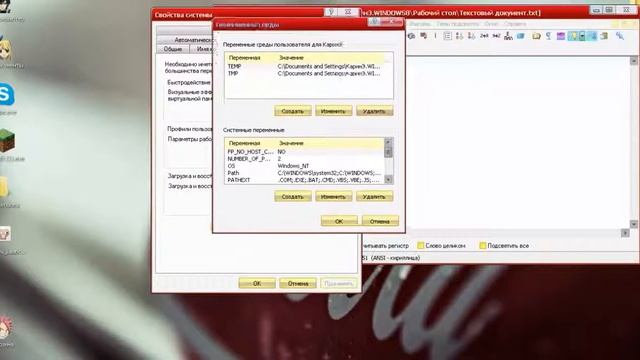The height and width of the screenshot is (360, 640).
Task: Click the lined list icon in editor toolbar
Action: pos(447,36)
